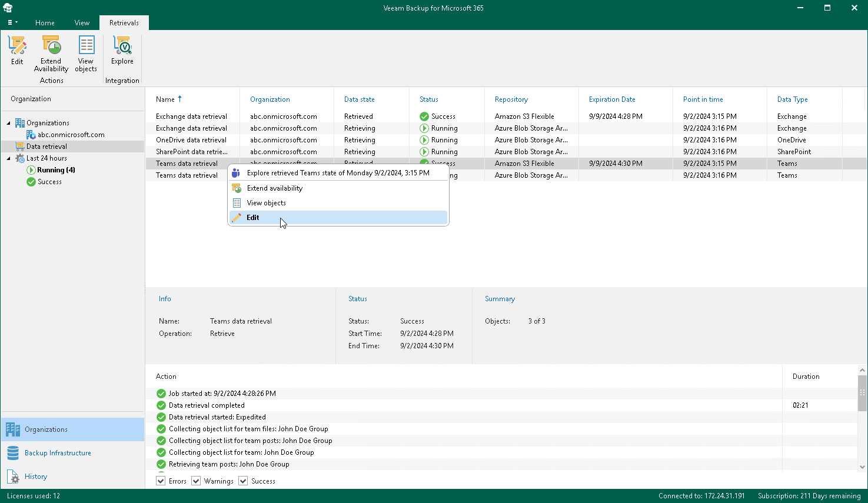Click scroll-up arrow of the Action log
Viewport: 868px width, 503px height.
[x=862, y=371]
